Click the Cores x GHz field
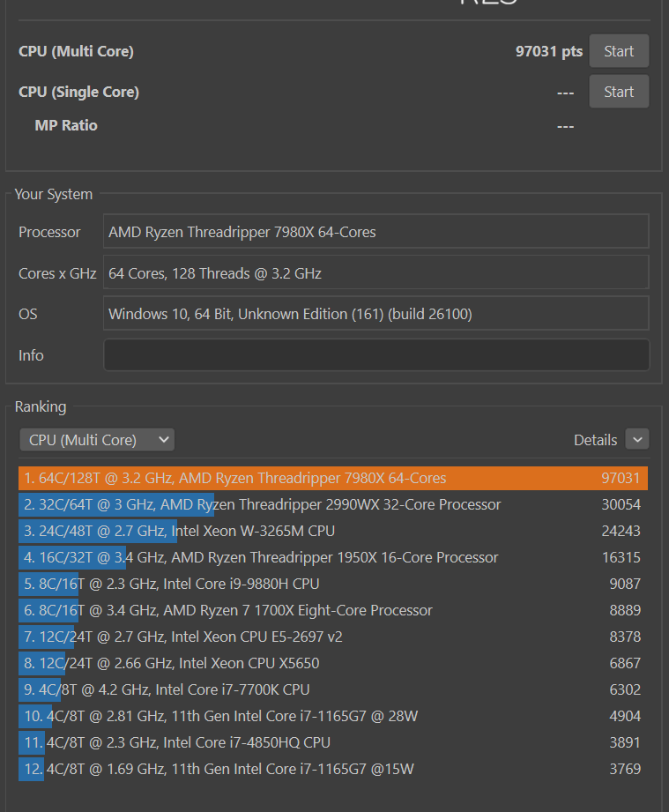 (375, 273)
